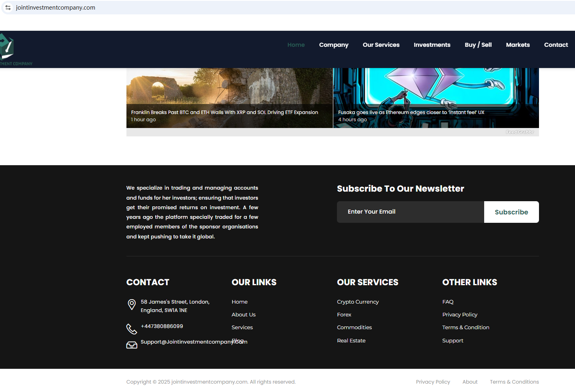
Task: Click the phone icon in Contact section
Action: tap(132, 329)
